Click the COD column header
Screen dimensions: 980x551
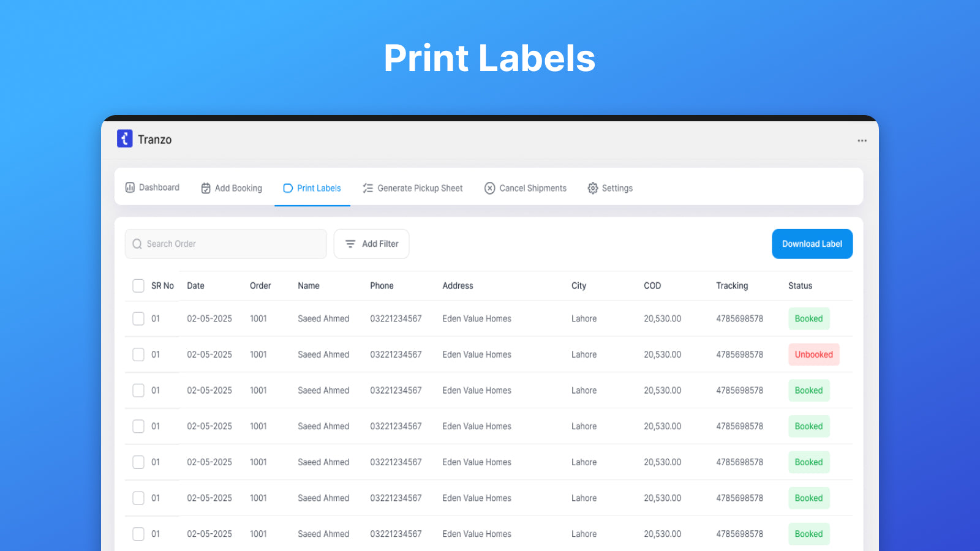652,286
